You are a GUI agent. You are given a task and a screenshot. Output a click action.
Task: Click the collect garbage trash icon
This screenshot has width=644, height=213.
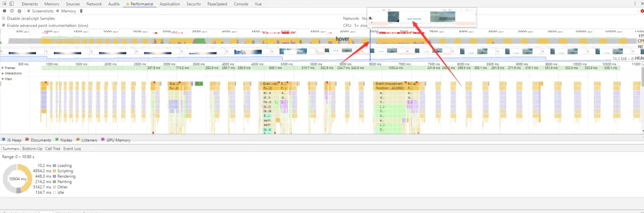[x=81, y=11]
